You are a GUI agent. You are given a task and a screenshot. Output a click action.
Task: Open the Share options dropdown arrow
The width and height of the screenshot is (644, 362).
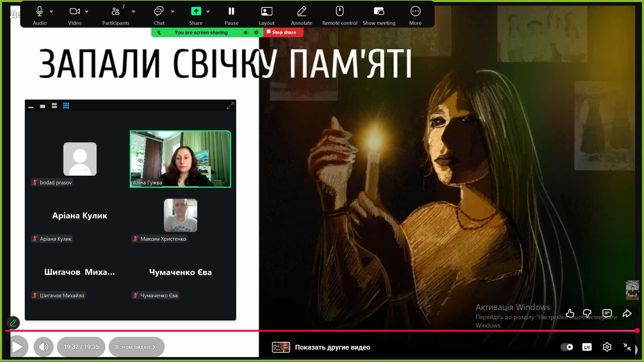[x=208, y=11]
